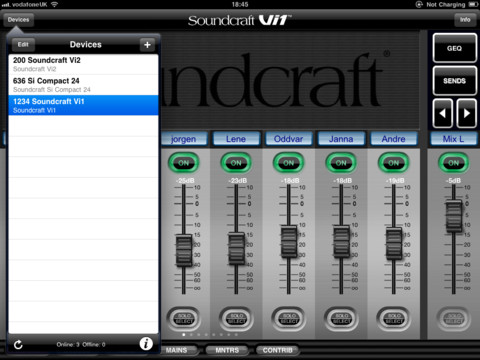480x360 pixels.
Task: Click the Online 3 Offline 0 status
Action: pos(81,344)
